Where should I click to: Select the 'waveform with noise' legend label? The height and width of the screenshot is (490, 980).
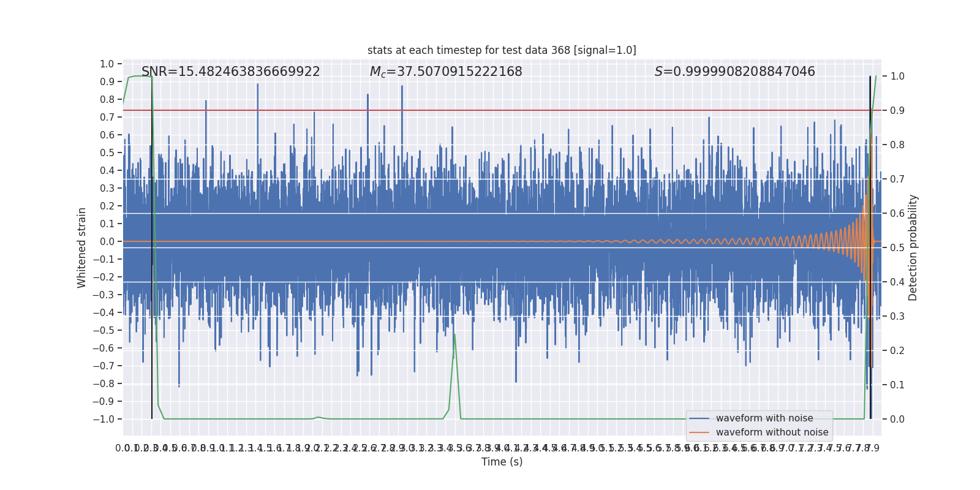764,418
